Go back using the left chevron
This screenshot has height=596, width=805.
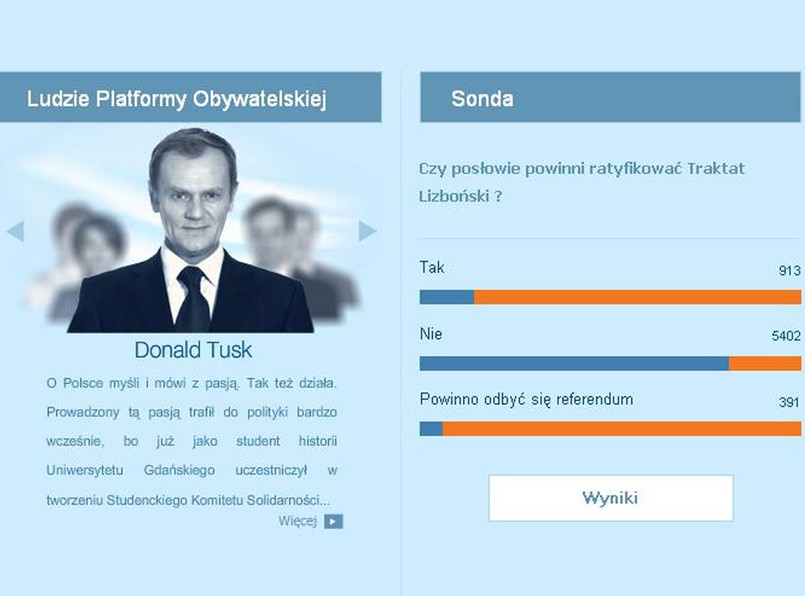[13, 230]
